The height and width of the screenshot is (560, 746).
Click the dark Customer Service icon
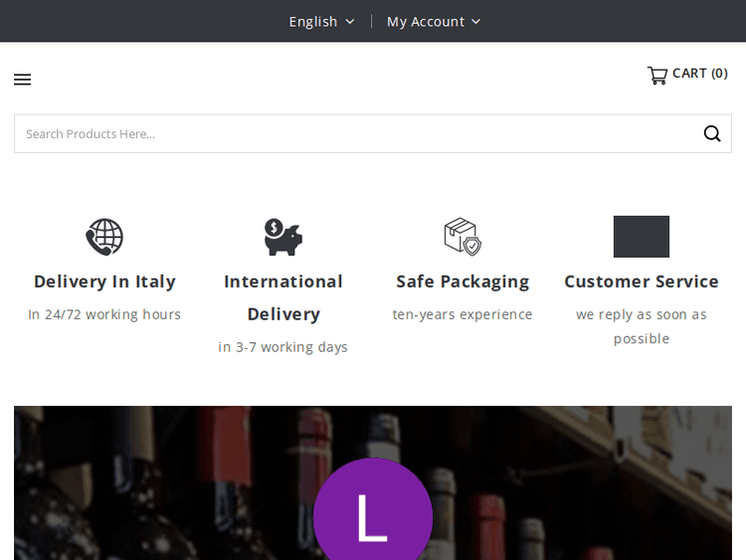click(642, 237)
